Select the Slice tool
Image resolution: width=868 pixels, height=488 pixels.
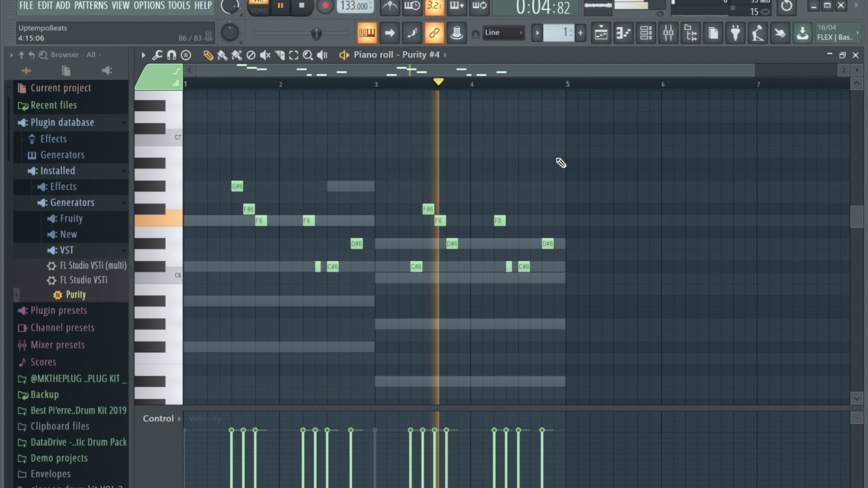(x=279, y=55)
